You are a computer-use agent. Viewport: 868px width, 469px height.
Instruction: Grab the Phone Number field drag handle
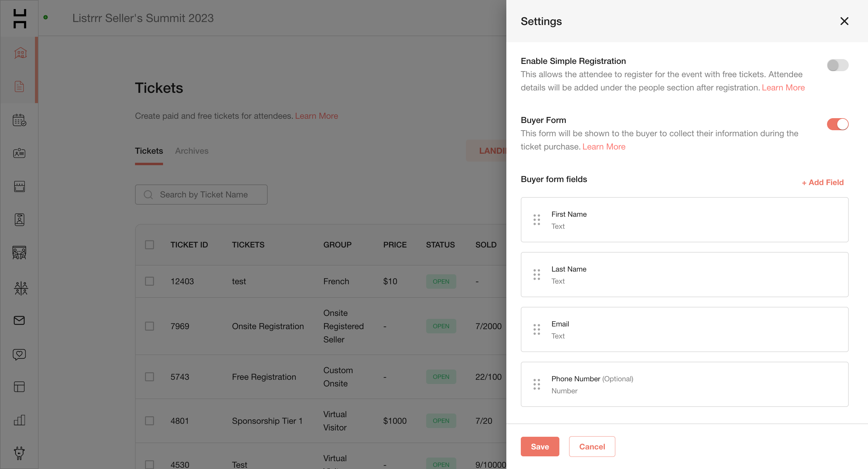pos(536,384)
